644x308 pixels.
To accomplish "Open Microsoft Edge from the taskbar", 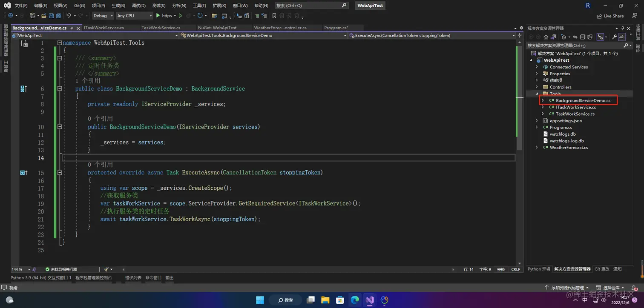I will coord(355,300).
